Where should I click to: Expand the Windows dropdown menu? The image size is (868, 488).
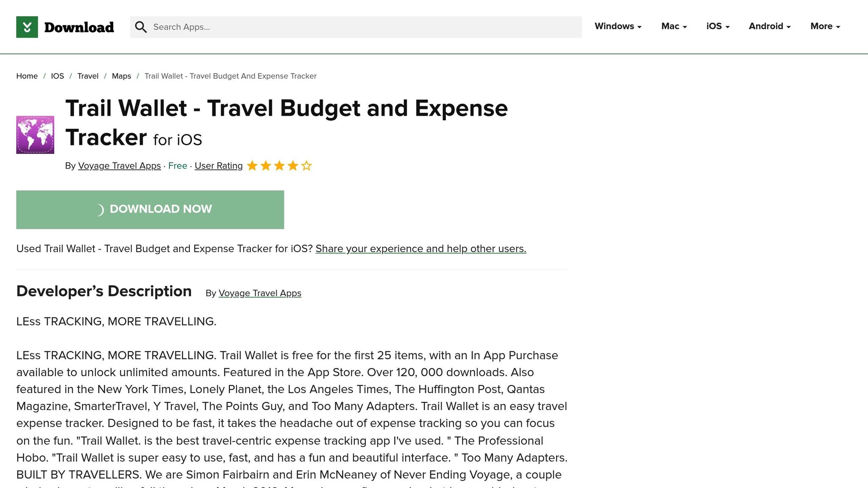tap(618, 26)
